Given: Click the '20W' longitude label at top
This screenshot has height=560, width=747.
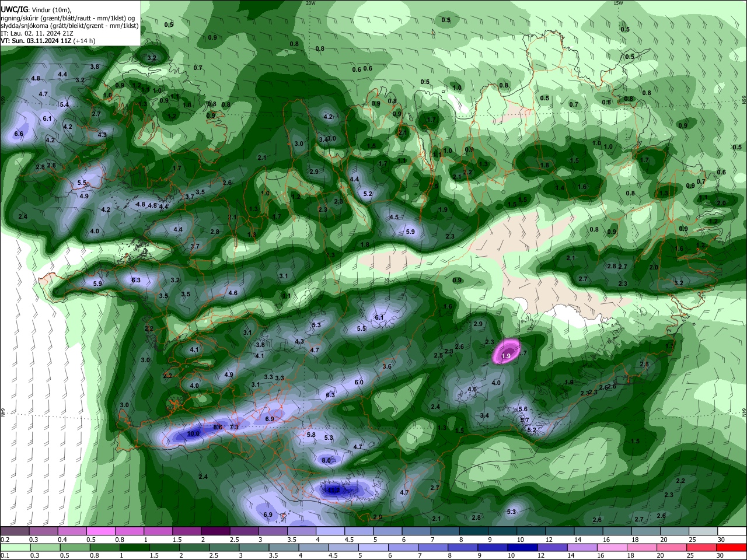Looking at the screenshot, I should tap(310, 3).
